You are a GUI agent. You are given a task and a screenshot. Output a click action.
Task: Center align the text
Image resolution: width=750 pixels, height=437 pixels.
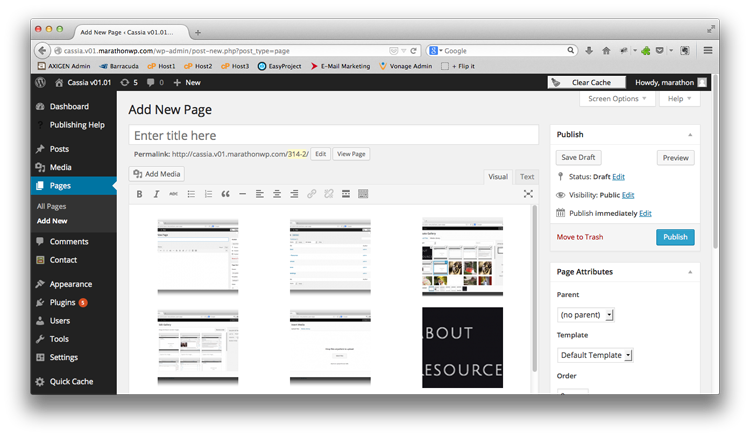[276, 194]
